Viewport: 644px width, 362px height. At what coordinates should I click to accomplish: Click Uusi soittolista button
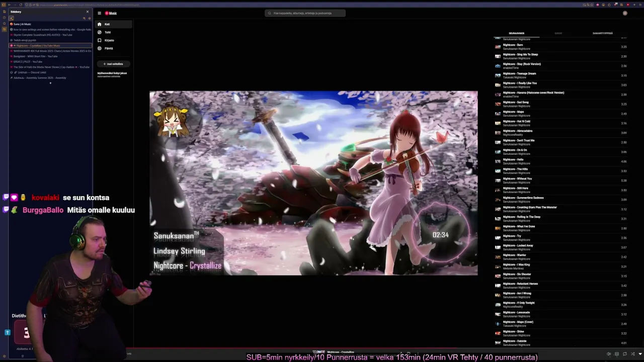[x=114, y=64]
